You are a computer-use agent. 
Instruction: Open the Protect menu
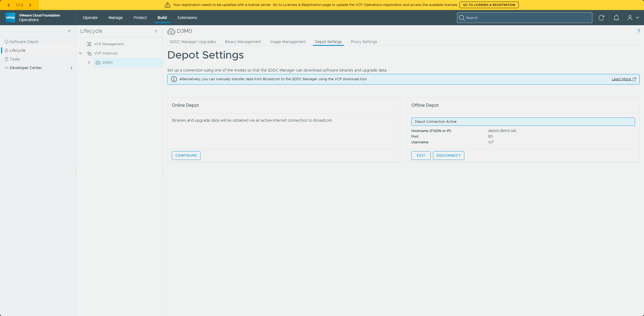point(140,18)
